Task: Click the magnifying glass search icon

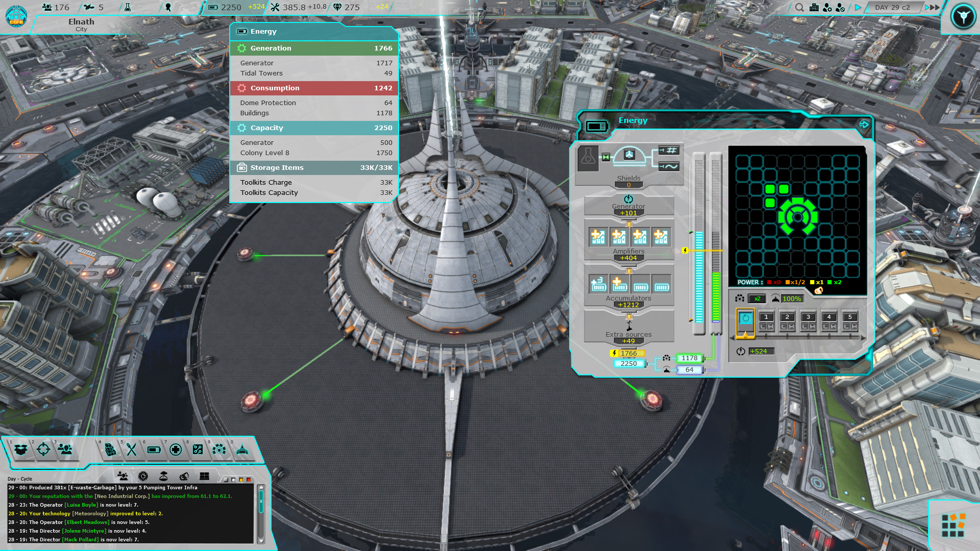Action: click(x=799, y=8)
